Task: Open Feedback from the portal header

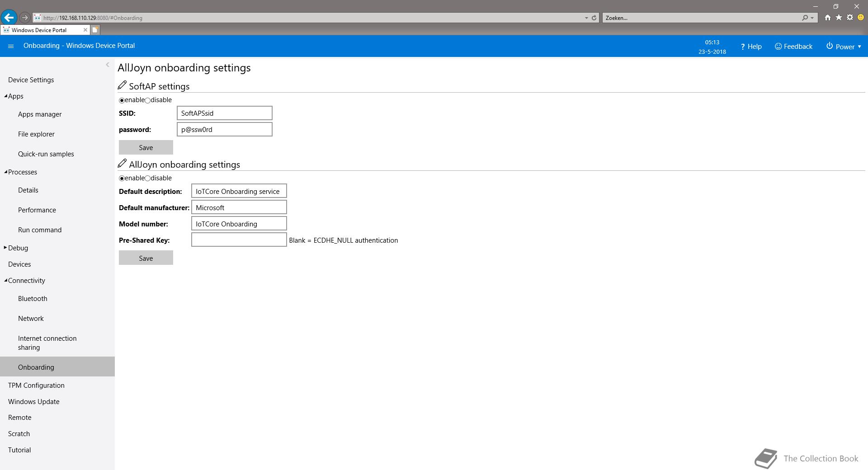Action: tap(793, 47)
